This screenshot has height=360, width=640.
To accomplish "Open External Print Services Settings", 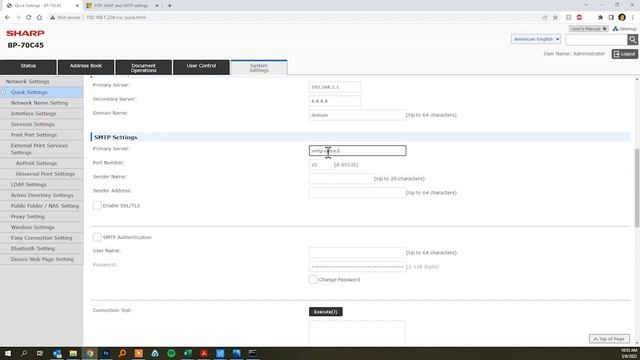I will (41, 149).
